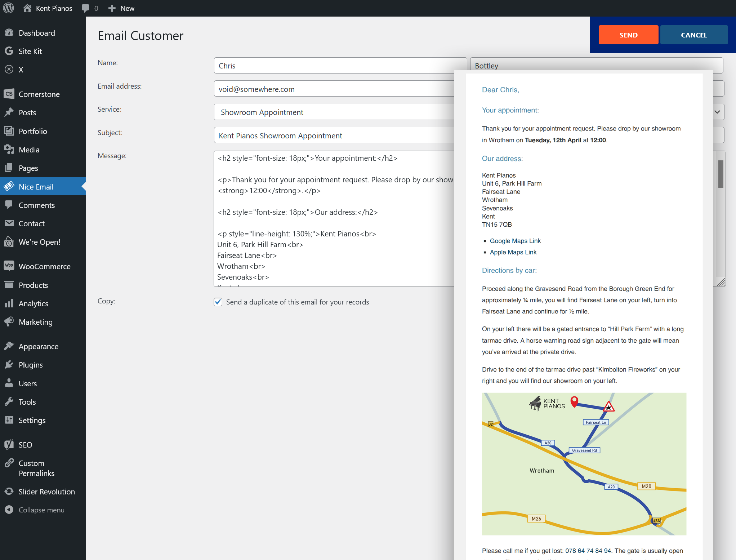Go to the Dashboard menu item
Screen dimensions: 736x560
(x=37, y=33)
